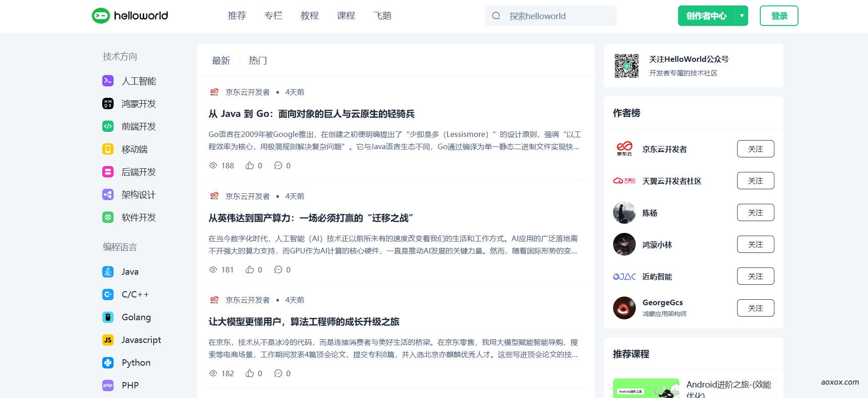Open the 后端开发 category icon
868x398 pixels.
coord(108,172)
